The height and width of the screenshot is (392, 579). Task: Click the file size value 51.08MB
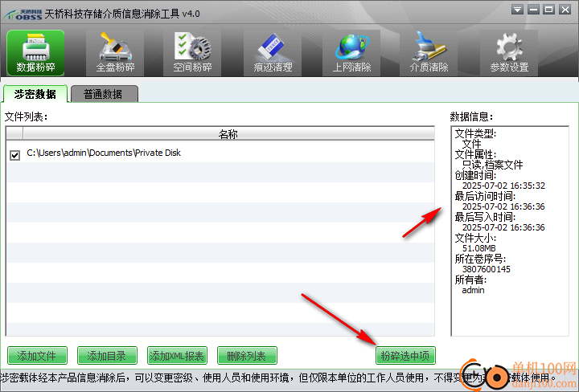tap(479, 248)
